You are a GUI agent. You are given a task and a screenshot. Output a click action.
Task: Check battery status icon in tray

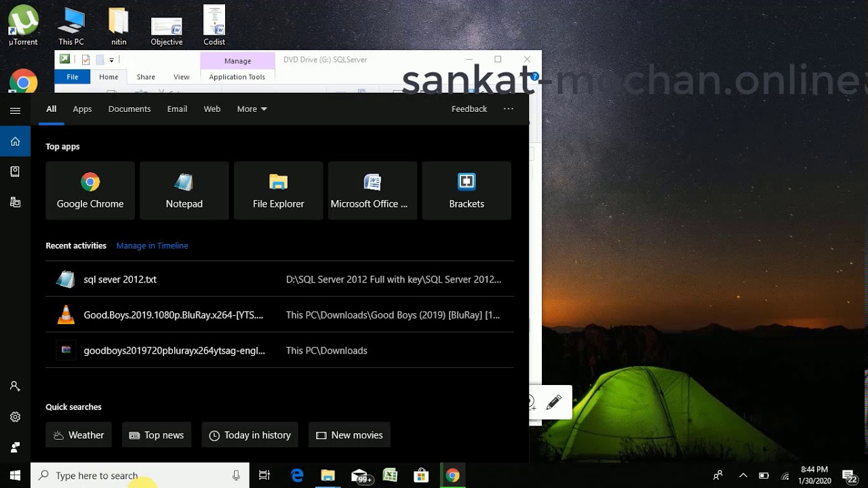point(764,476)
